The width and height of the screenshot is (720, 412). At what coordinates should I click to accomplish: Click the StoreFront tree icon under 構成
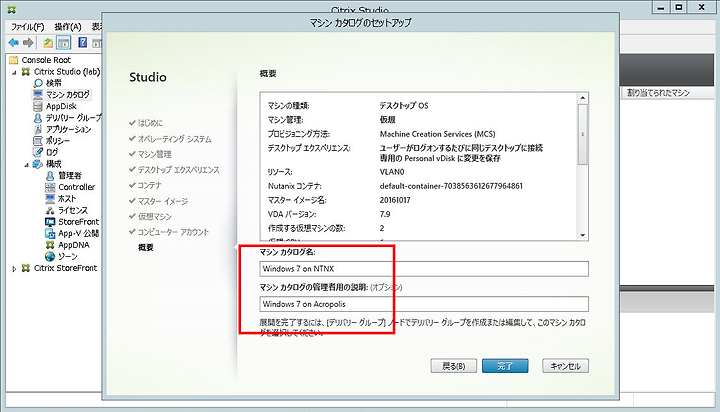point(50,222)
